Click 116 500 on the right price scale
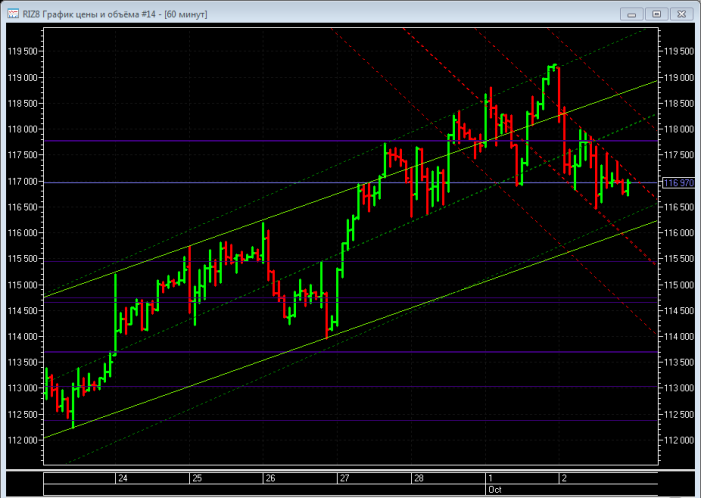The width and height of the screenshot is (701, 498). tap(679, 207)
